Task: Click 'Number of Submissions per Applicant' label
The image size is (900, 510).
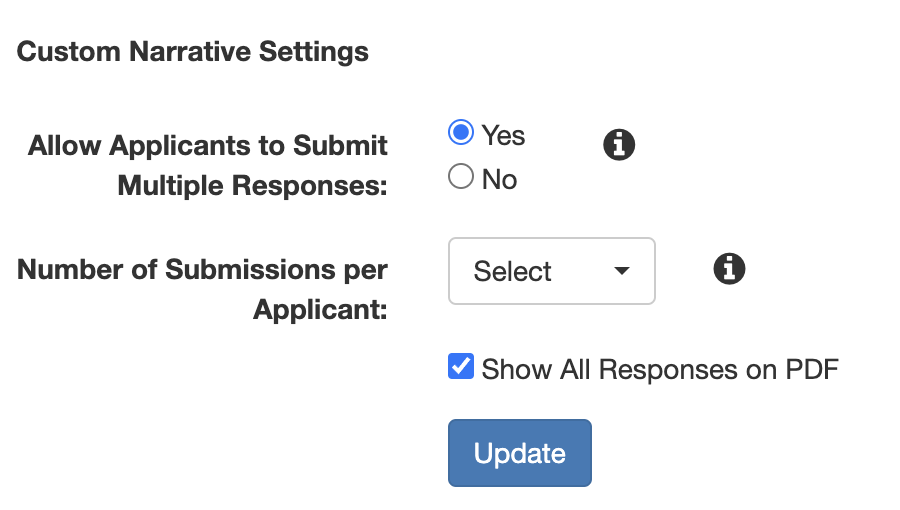Action: point(203,289)
